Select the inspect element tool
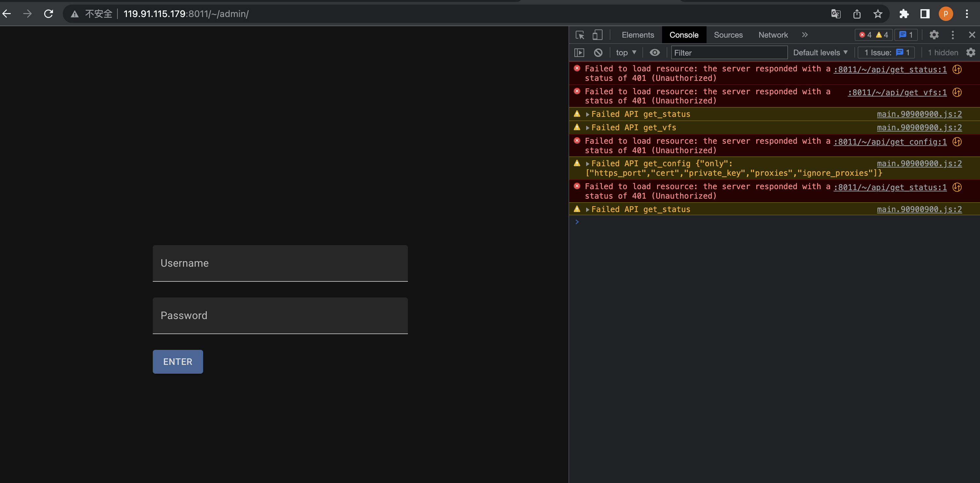The height and width of the screenshot is (483, 980). click(x=580, y=35)
